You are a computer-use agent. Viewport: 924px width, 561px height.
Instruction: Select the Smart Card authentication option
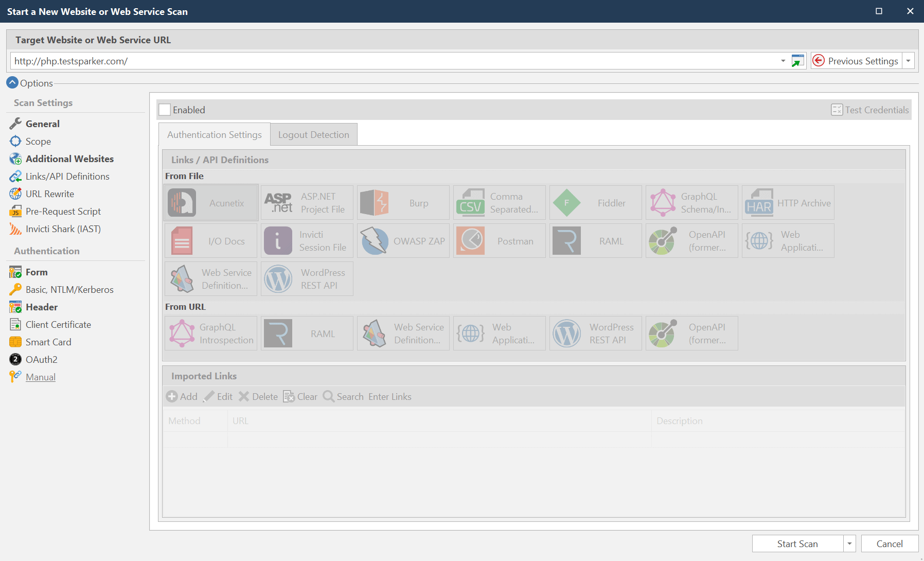pyautogui.click(x=47, y=341)
